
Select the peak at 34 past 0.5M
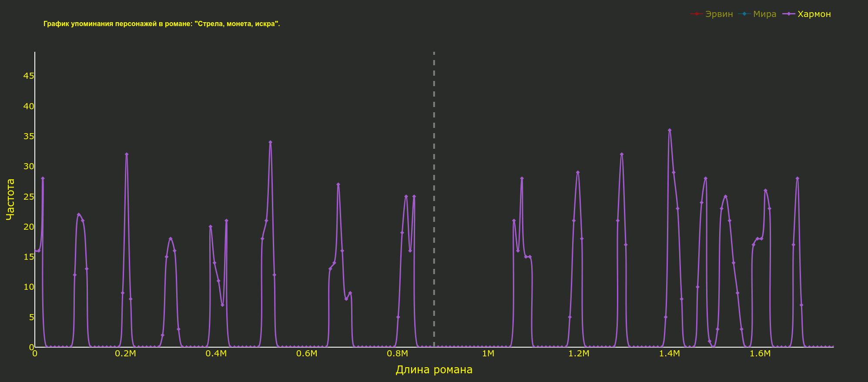pos(270,142)
